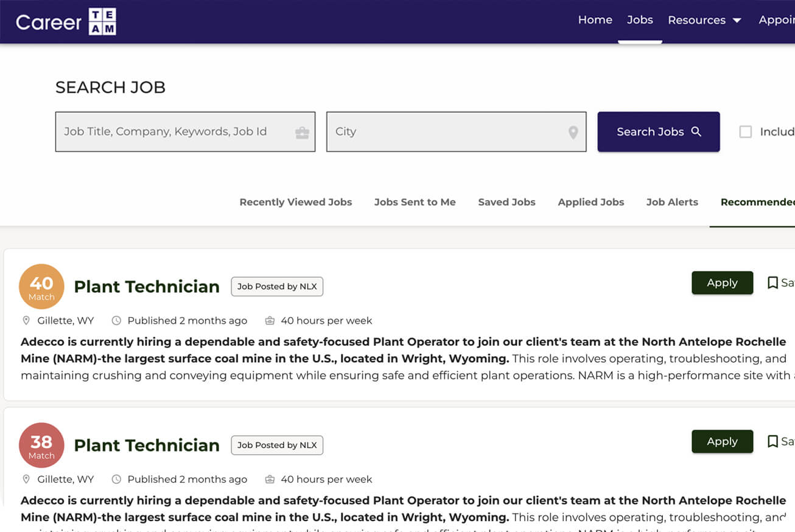This screenshot has width=795, height=532.
Task: Click the red 38 Match score badge
Action: (41, 446)
